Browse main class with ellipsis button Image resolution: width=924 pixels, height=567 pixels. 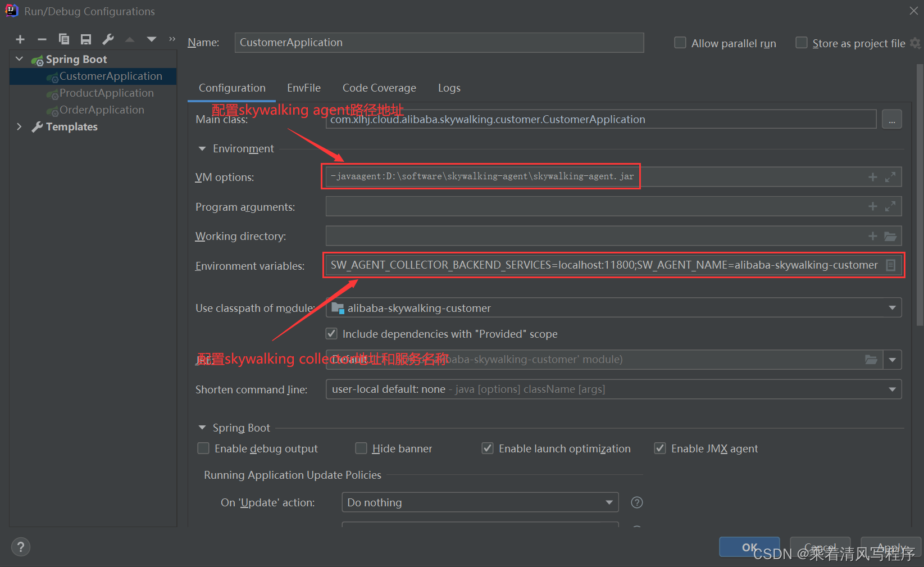click(892, 119)
